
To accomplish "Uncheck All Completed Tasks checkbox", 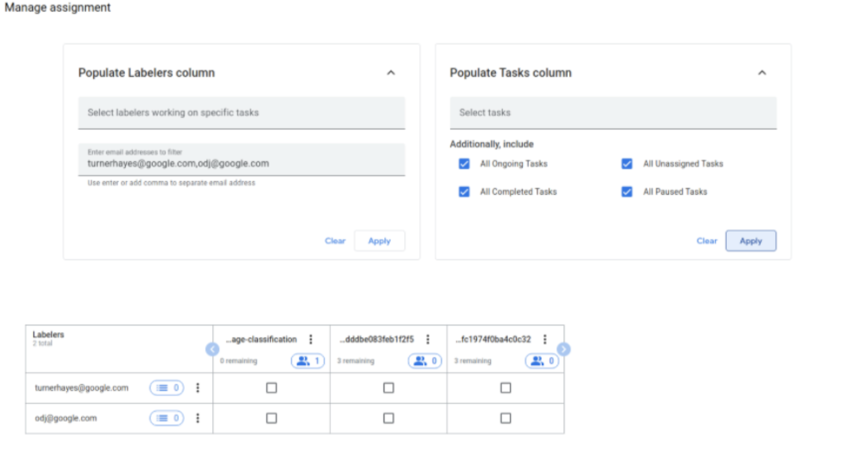I will click(x=464, y=192).
